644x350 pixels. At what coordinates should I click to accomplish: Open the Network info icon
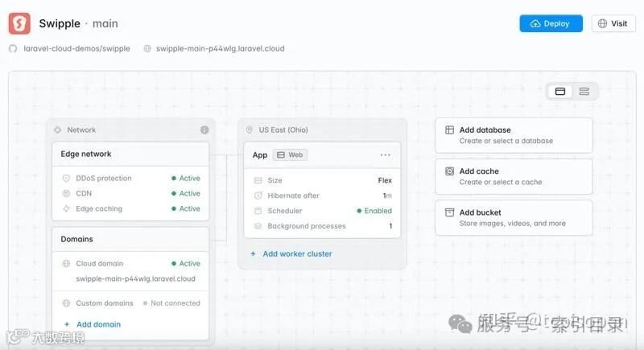click(204, 130)
